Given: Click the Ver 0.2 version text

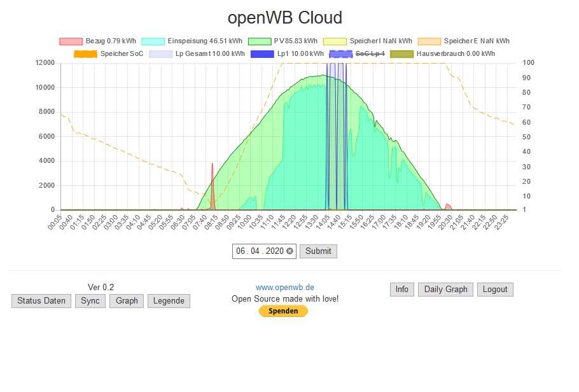Looking at the screenshot, I should click(101, 288).
